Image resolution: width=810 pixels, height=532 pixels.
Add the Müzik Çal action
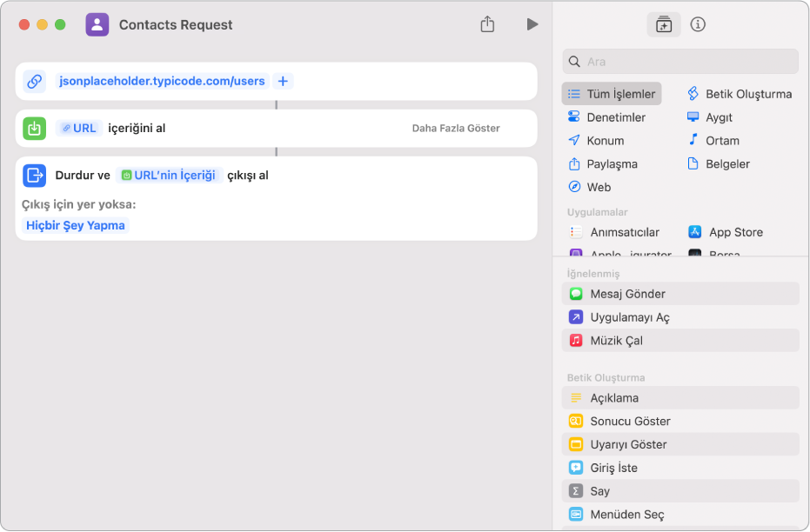pos(679,341)
